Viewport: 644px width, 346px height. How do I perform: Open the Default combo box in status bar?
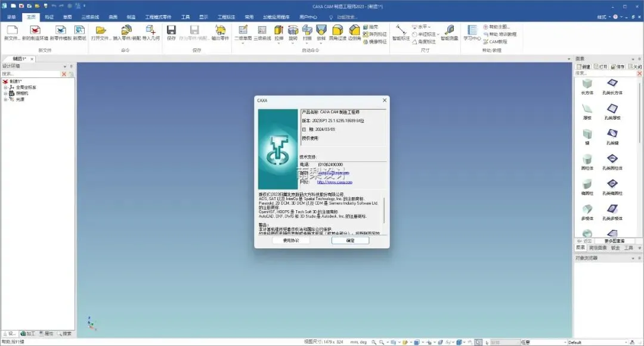[597, 342]
